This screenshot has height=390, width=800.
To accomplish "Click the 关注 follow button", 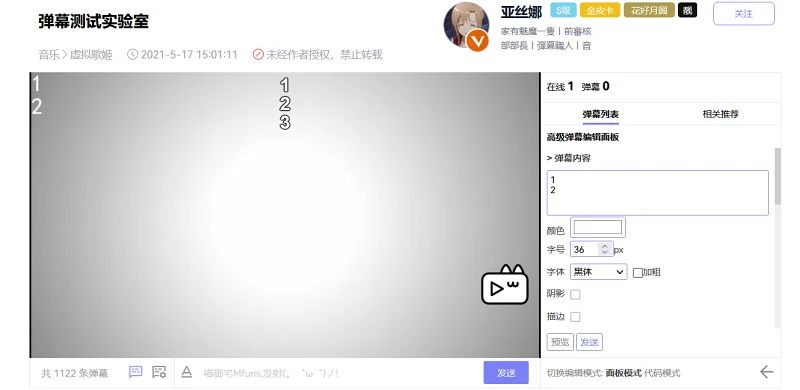I will [743, 14].
